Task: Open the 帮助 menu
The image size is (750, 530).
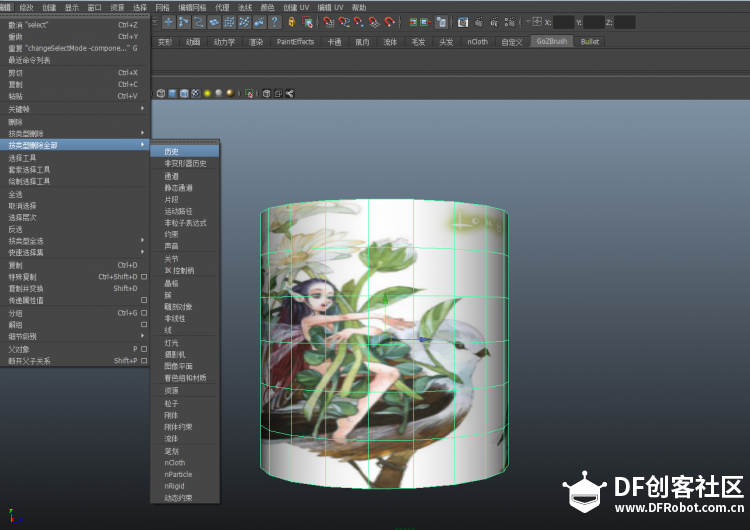Action: click(359, 7)
